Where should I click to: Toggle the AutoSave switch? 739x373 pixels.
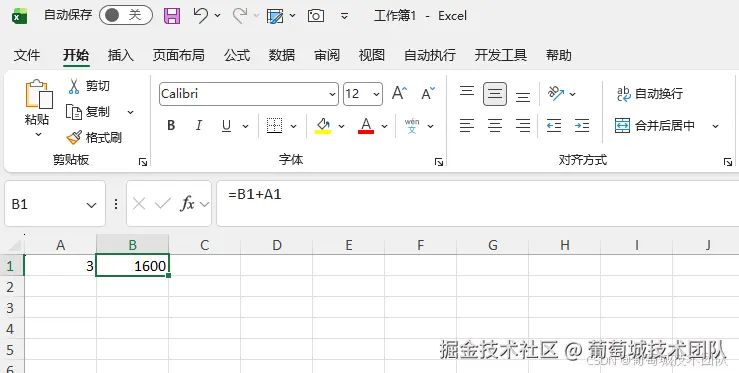click(x=126, y=16)
